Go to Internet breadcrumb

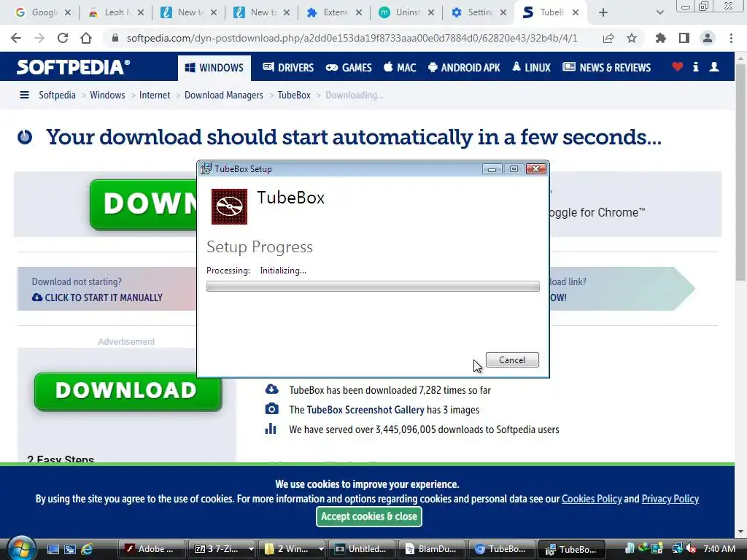click(155, 95)
